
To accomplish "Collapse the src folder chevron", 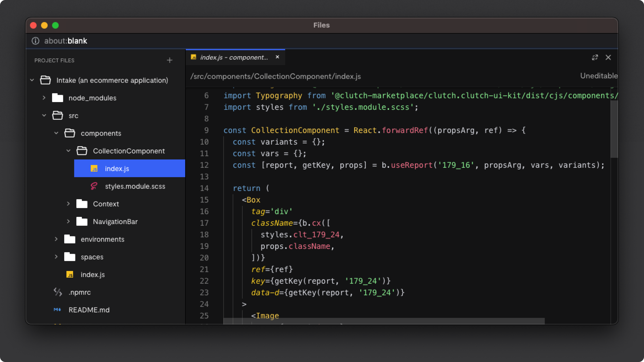I will [x=44, y=115].
